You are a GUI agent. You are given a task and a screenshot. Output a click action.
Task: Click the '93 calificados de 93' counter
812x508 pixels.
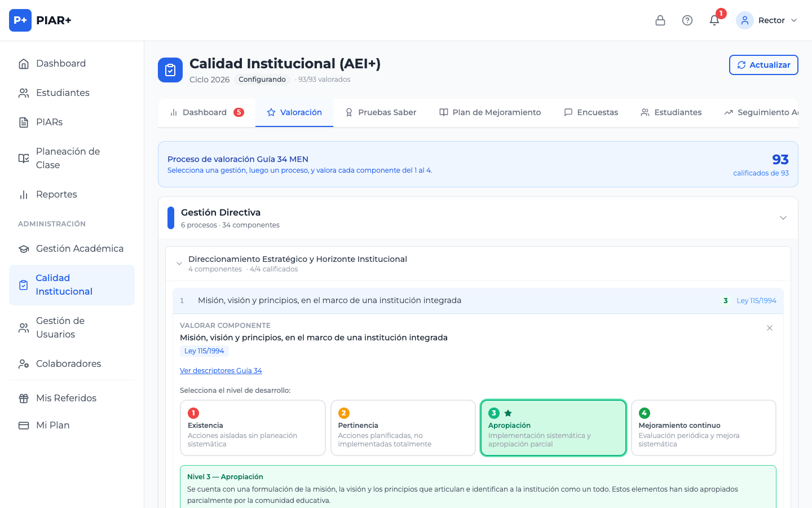point(761,164)
